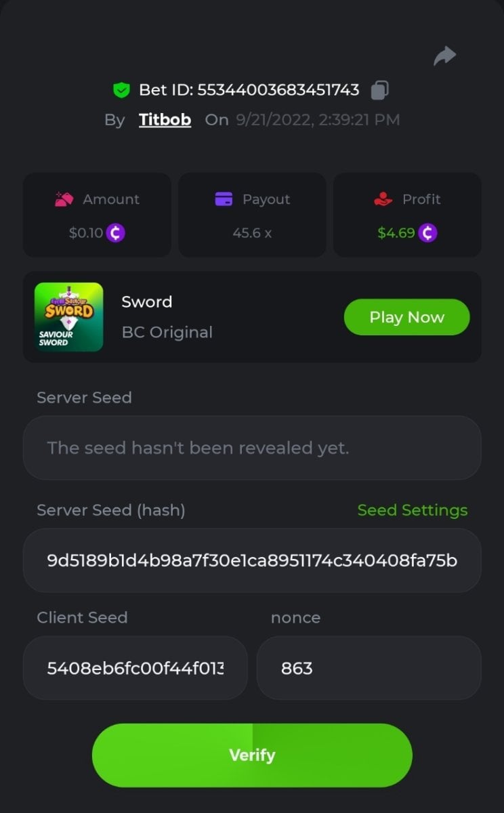This screenshot has height=813, width=504.
Task: Click the bet date 9/21/2022 timestamp
Action: click(x=318, y=120)
